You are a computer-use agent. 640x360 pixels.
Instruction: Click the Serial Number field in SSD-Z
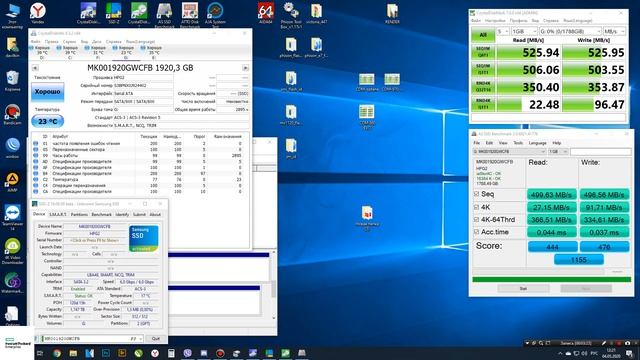(x=94, y=240)
